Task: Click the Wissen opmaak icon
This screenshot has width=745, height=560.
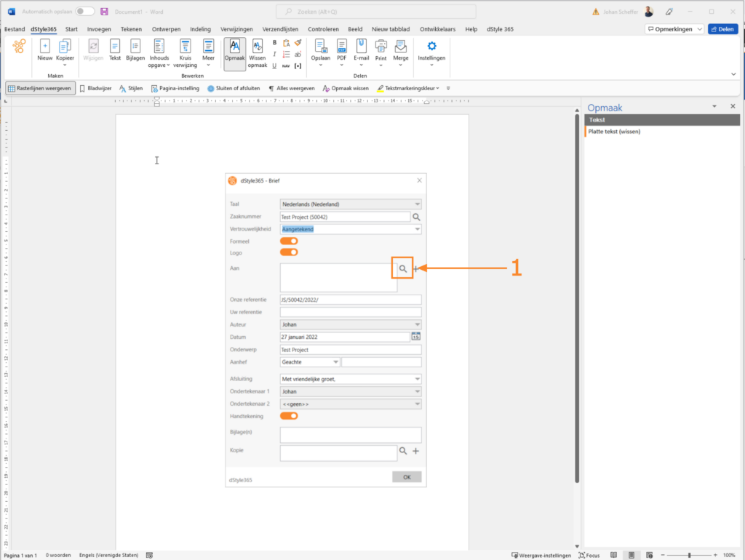Action: point(257,47)
